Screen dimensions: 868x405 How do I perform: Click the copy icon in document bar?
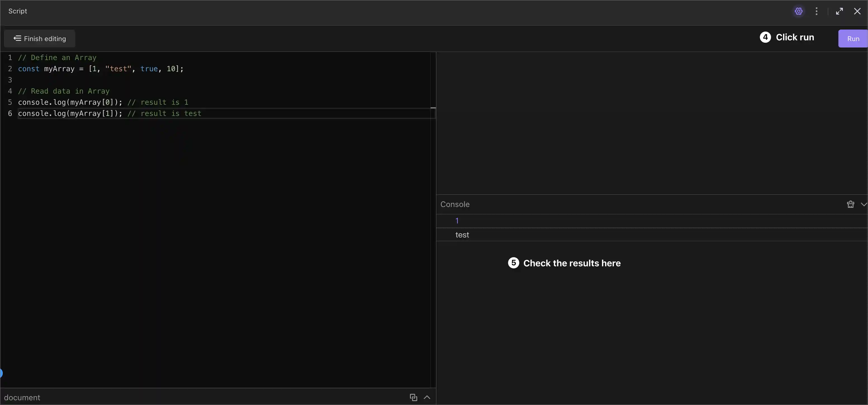pyautogui.click(x=413, y=397)
